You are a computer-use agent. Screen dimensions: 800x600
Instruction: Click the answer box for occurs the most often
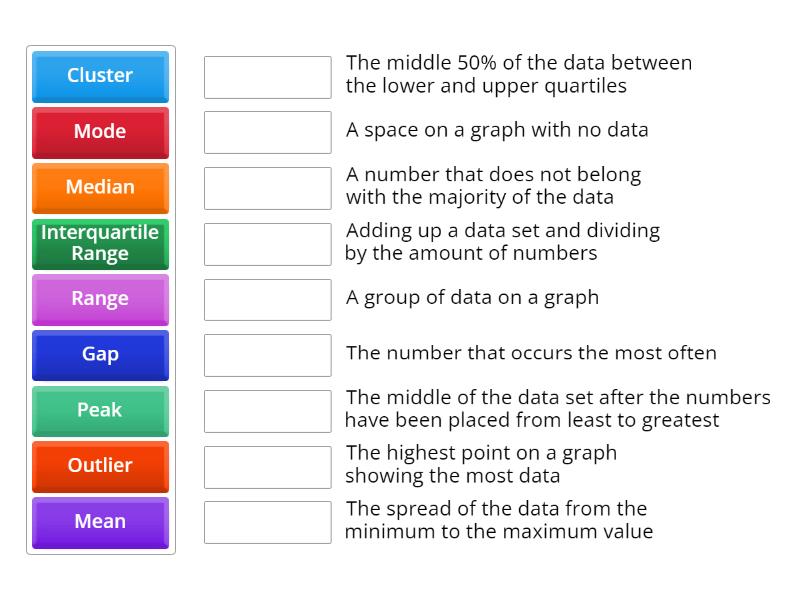click(267, 354)
